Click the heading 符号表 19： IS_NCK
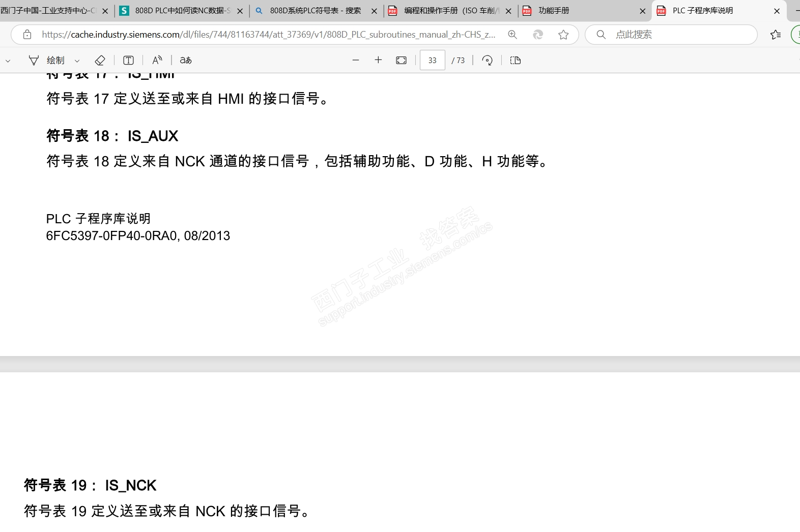 pos(90,485)
